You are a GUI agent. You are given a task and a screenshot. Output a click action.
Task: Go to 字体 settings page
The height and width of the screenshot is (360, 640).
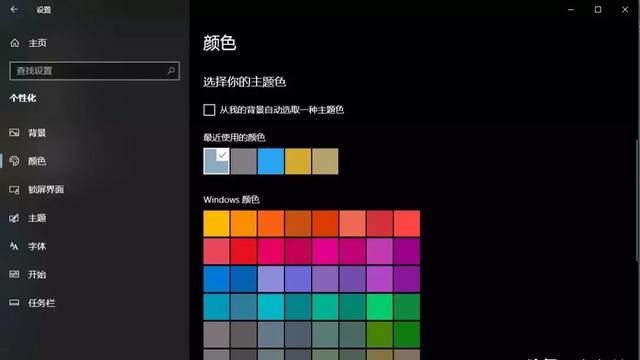point(37,246)
